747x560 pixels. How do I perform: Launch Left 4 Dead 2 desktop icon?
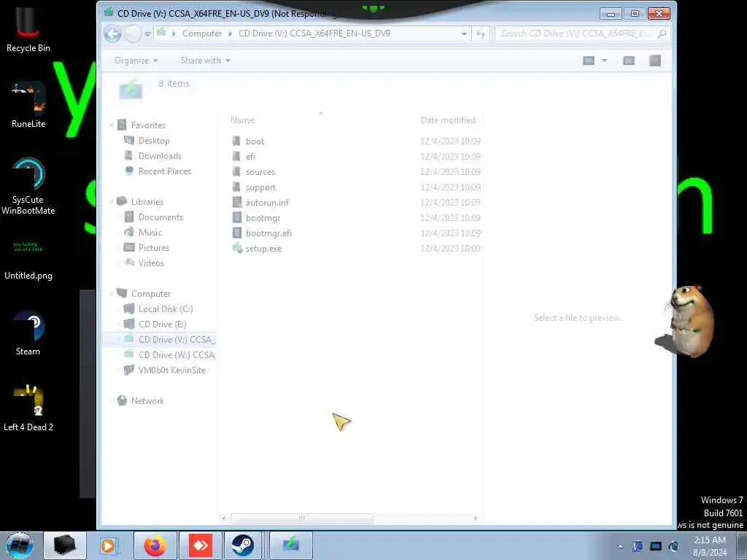[28, 408]
